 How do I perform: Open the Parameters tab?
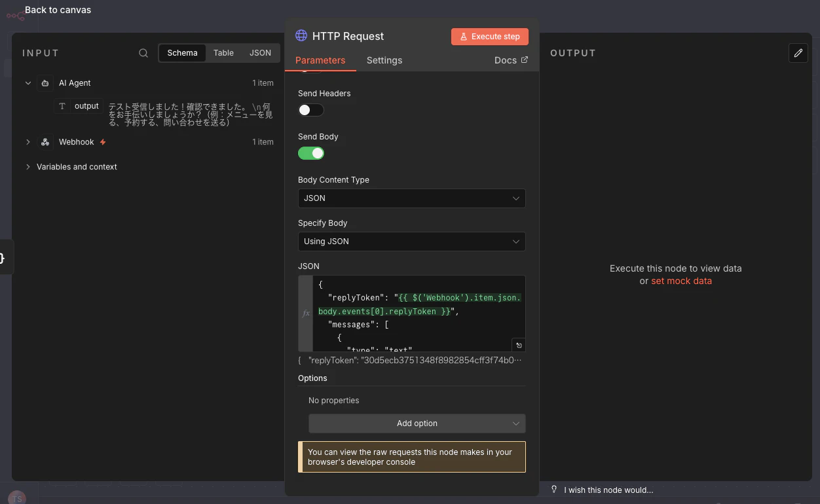[x=320, y=60]
